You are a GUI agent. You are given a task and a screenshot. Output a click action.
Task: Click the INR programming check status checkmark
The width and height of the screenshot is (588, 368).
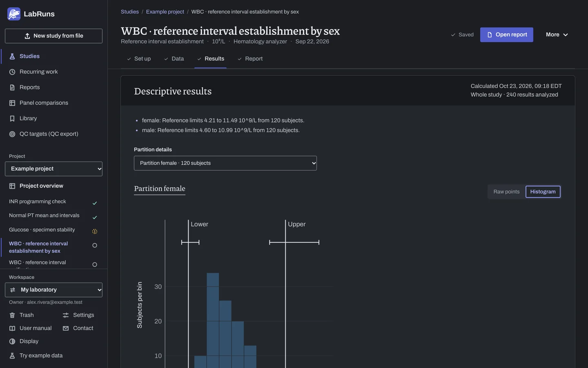pyautogui.click(x=95, y=203)
